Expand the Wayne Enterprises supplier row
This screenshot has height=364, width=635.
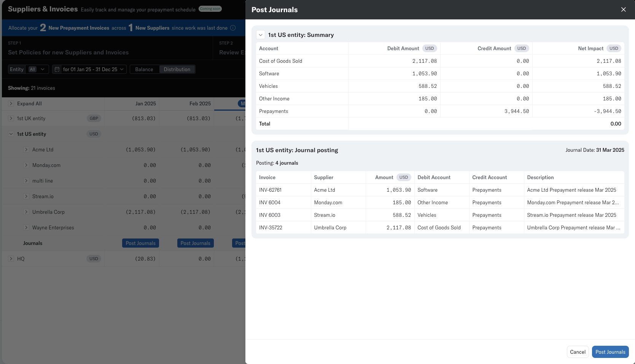pos(26,227)
